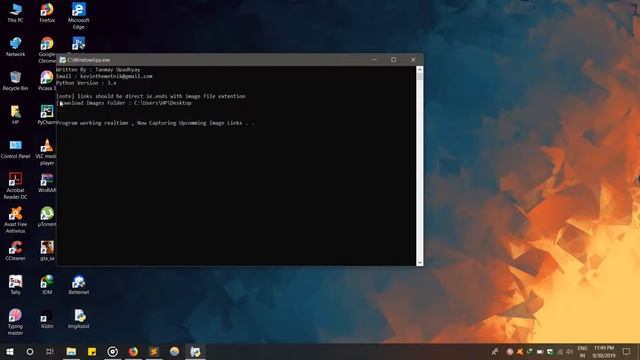Image resolution: width=640 pixels, height=360 pixels.
Task: Click the console vertical scrollbar track
Action: coord(420,166)
